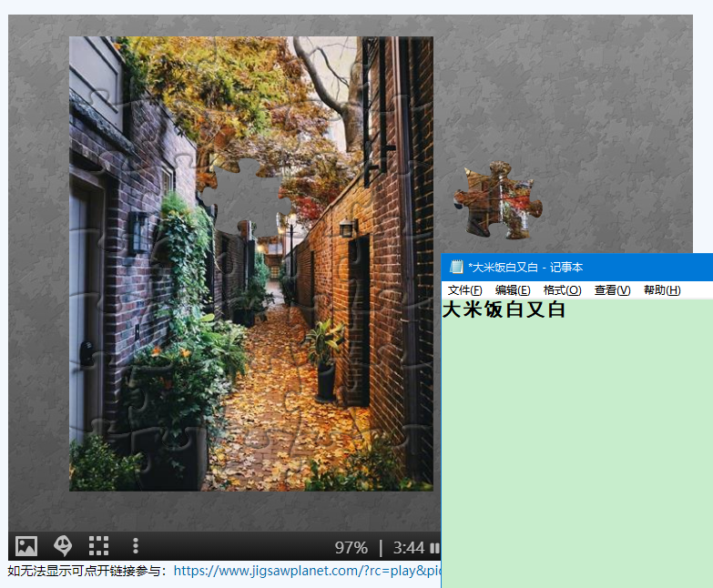Image resolution: width=713 pixels, height=588 pixels.
Task: Open the jigsawplanet.com link
Action: pos(307,571)
